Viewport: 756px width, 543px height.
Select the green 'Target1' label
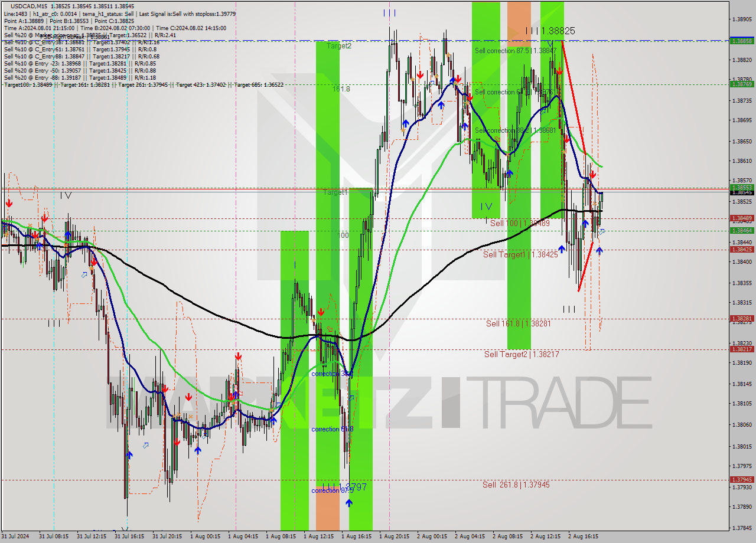point(335,192)
